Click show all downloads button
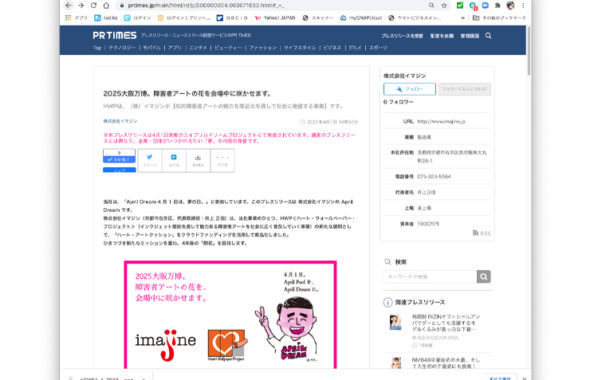590x380 pixels. pyautogui.click(x=500, y=377)
